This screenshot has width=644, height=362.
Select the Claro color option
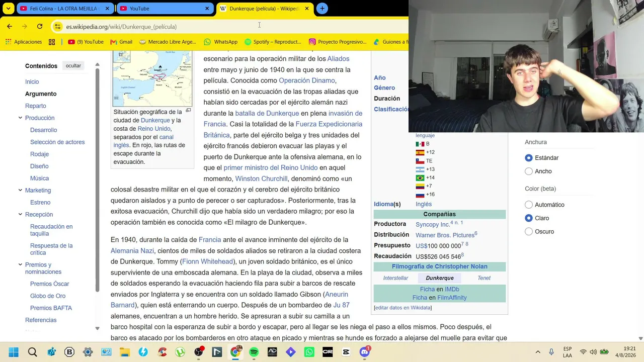pos(529,218)
